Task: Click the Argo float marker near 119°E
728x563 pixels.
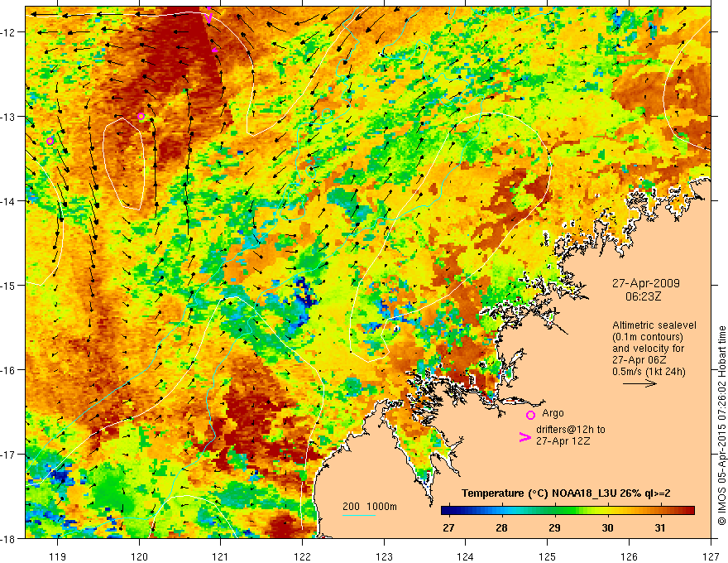Action: pyautogui.click(x=50, y=142)
